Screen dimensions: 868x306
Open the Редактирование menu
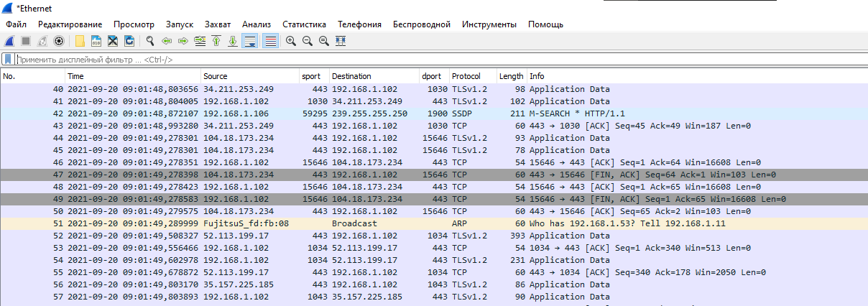coord(70,24)
